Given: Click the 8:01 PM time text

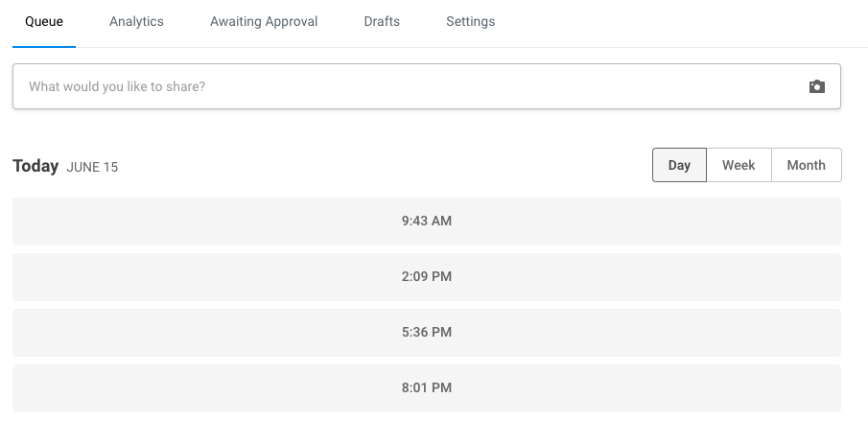Looking at the screenshot, I should coord(426,388).
